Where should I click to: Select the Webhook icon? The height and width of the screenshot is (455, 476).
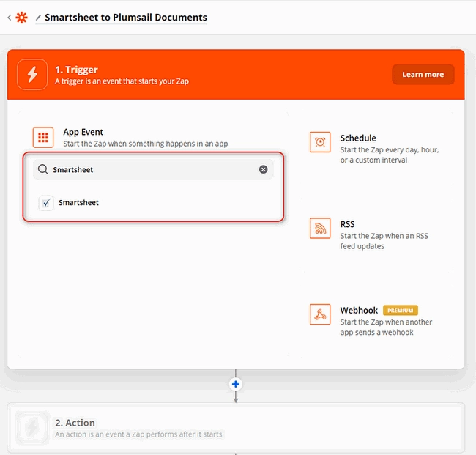(x=320, y=314)
